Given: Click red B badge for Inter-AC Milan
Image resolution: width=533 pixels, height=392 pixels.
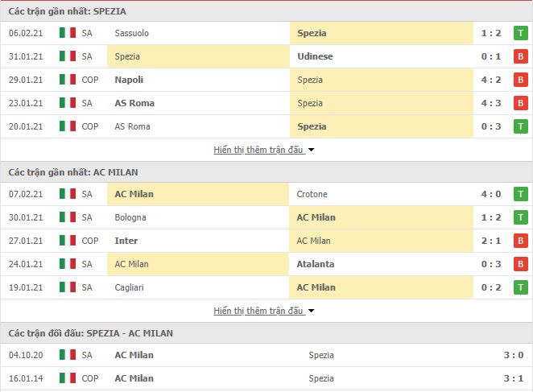Looking at the screenshot, I should [520, 241].
